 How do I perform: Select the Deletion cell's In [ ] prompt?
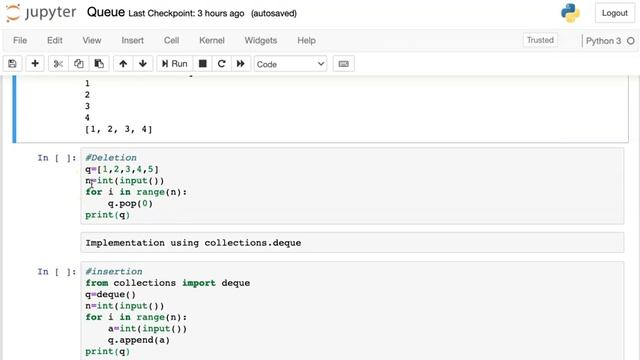[57, 158]
